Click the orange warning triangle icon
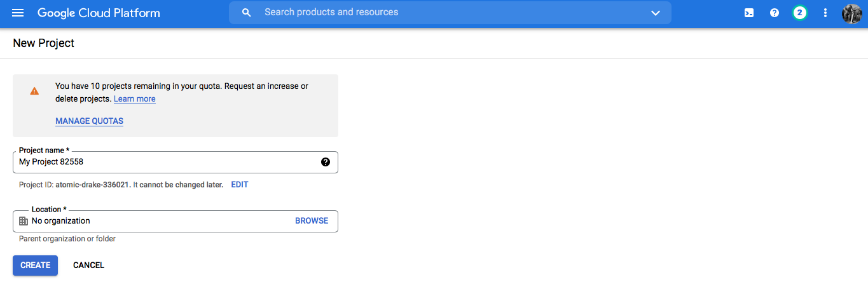The height and width of the screenshot is (282, 868). click(x=34, y=91)
